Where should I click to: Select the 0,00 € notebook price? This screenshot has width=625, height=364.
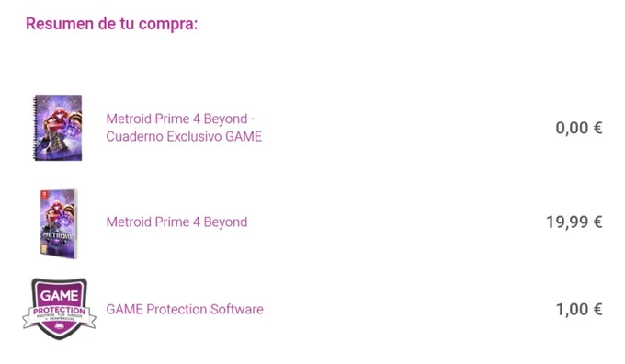(579, 128)
